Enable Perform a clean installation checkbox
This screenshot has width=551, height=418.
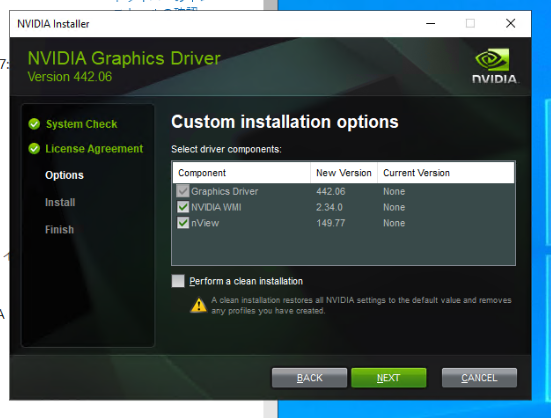click(x=178, y=281)
